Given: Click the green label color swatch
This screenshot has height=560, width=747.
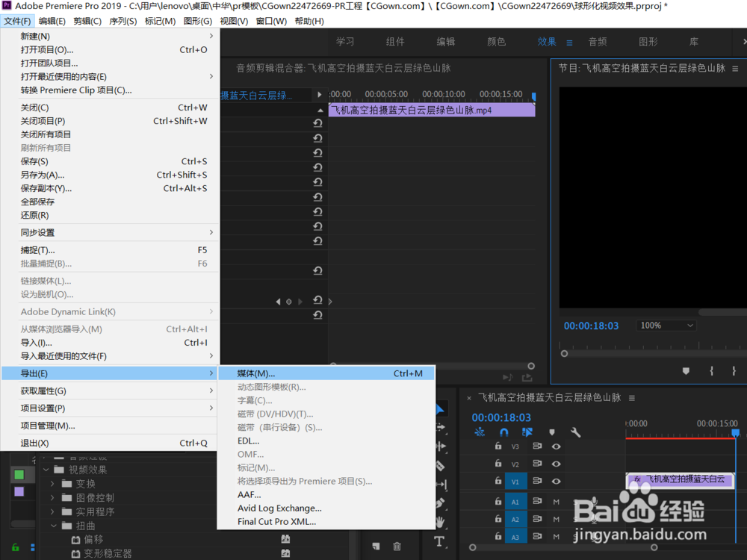Looking at the screenshot, I should [19, 475].
